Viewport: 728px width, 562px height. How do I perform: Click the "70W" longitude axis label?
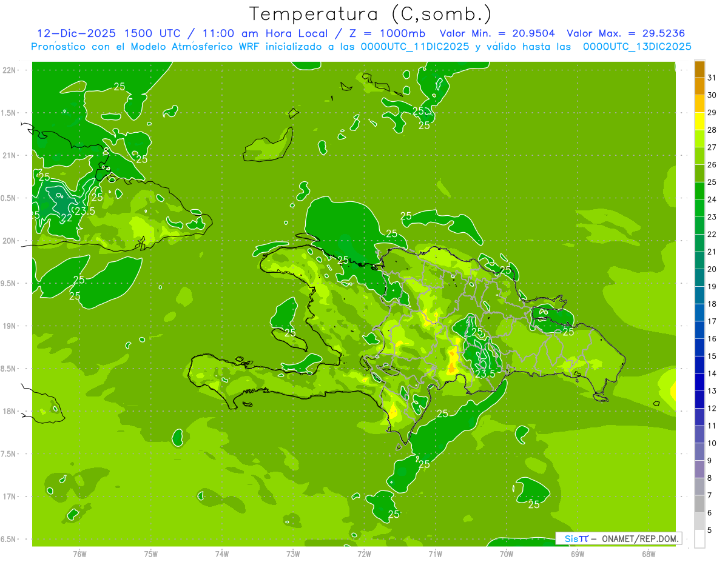507,554
